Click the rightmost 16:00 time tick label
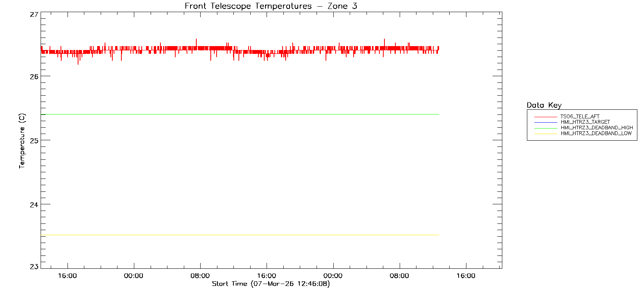644x293 pixels. 466,276
